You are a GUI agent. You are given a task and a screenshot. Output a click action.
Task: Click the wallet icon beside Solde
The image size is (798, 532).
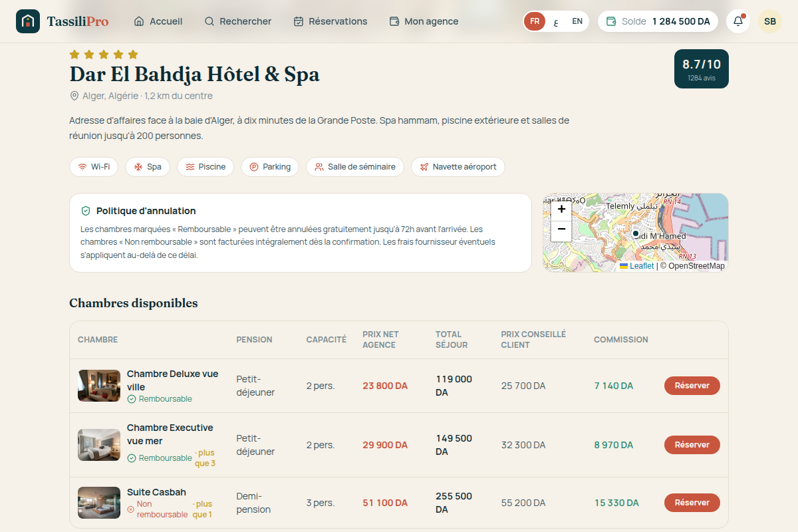click(611, 21)
